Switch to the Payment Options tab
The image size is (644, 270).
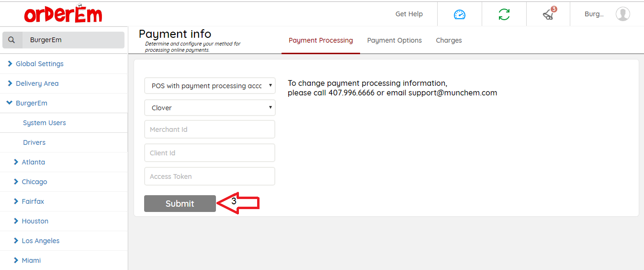tap(394, 40)
